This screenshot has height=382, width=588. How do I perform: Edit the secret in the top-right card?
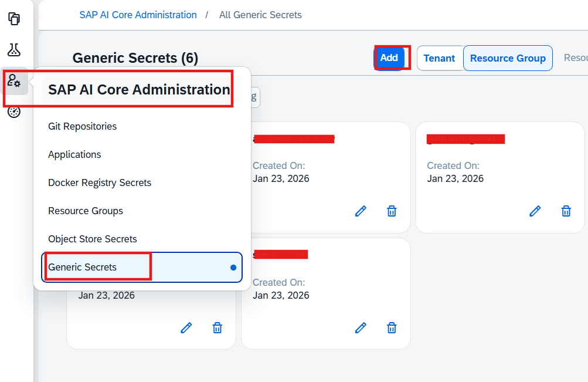[x=535, y=211]
